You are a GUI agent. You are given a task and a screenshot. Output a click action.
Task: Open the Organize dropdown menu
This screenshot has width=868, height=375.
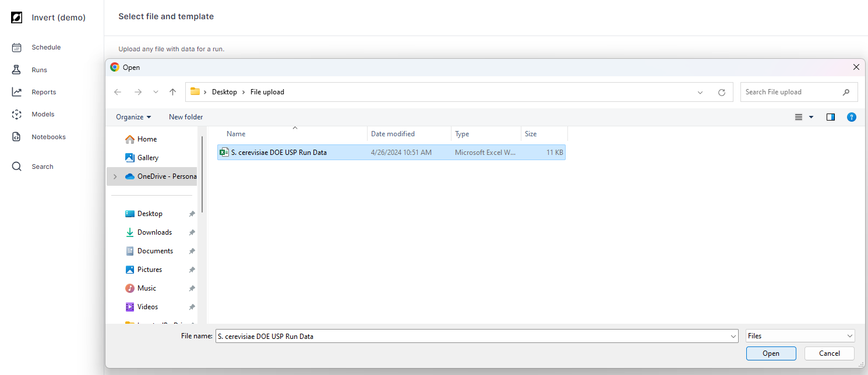coord(133,117)
